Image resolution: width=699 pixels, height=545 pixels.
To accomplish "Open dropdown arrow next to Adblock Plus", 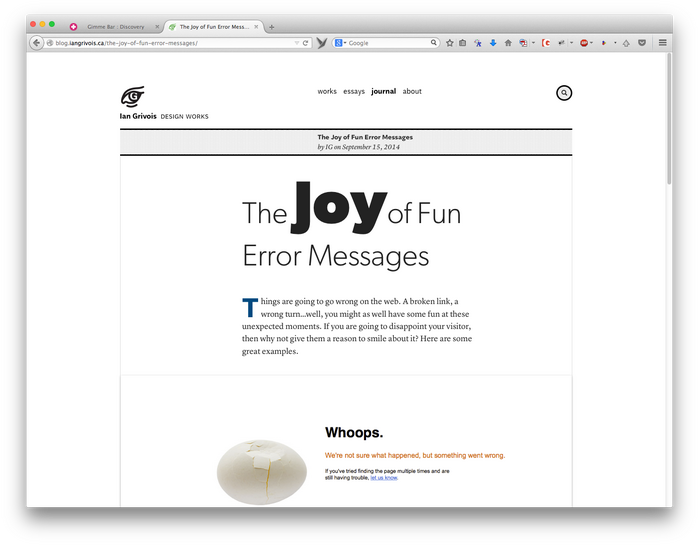I will (592, 43).
